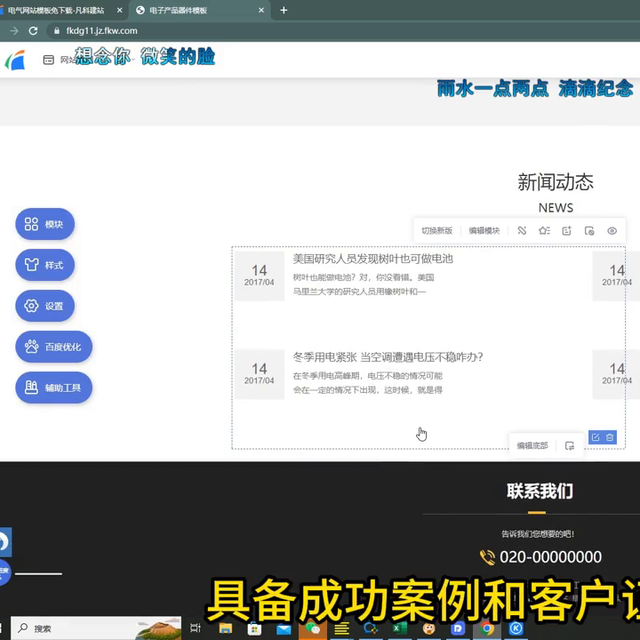Open Mail app from taskbar
This screenshot has width=640, height=640.
coord(284,629)
